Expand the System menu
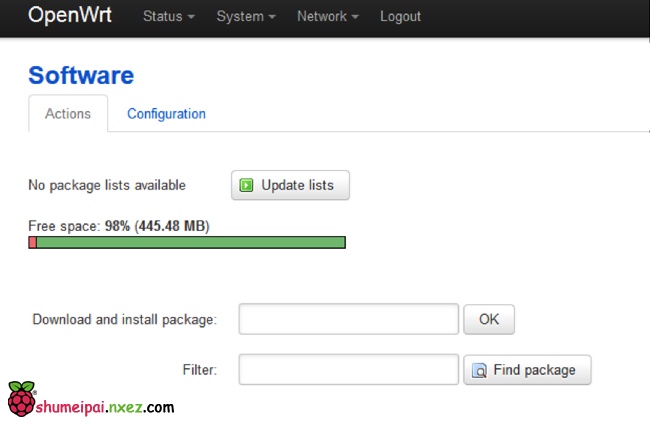The image size is (650, 425). pos(246,17)
